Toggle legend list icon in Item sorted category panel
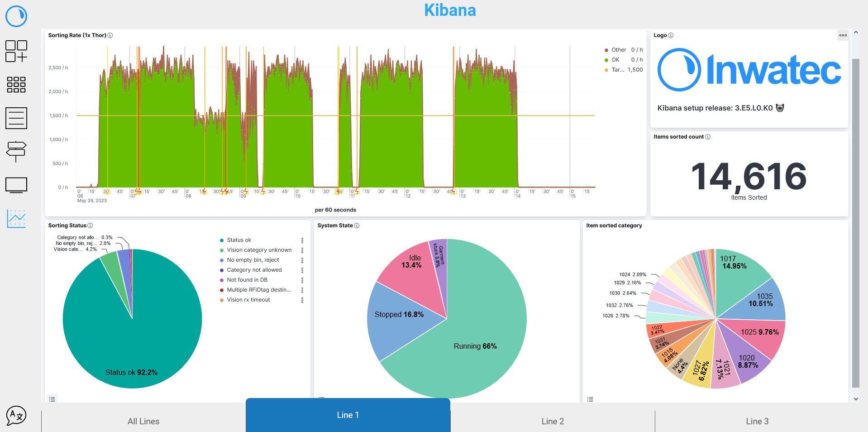This screenshot has width=868, height=432. (x=590, y=399)
